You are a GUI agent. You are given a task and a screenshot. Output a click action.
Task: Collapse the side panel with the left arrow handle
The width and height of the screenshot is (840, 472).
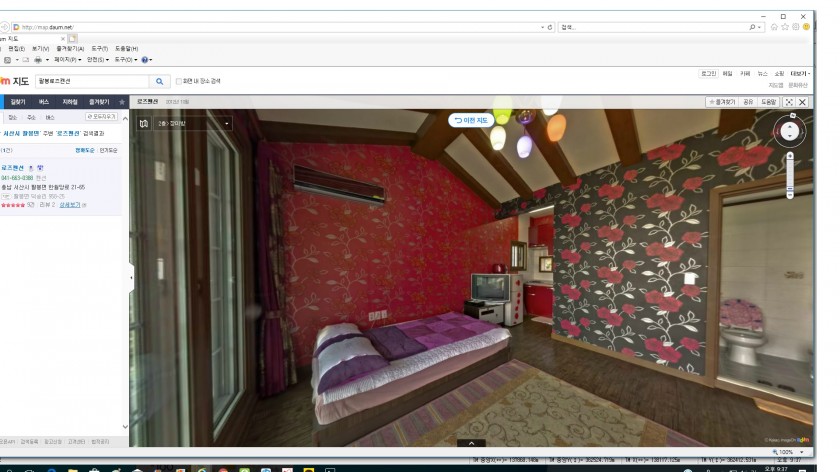131,278
